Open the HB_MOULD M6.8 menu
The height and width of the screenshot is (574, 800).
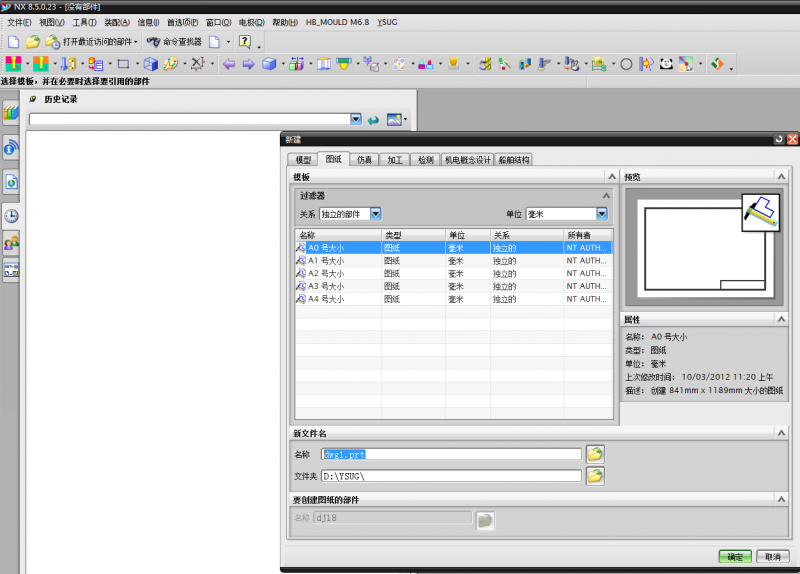337,22
